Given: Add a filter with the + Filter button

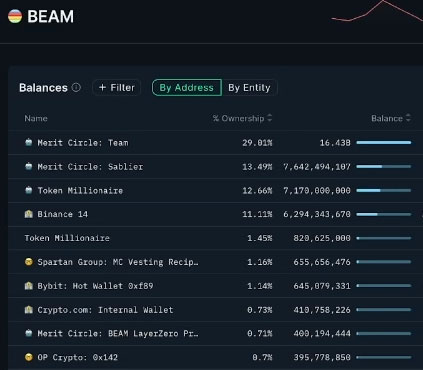Looking at the screenshot, I should point(117,87).
